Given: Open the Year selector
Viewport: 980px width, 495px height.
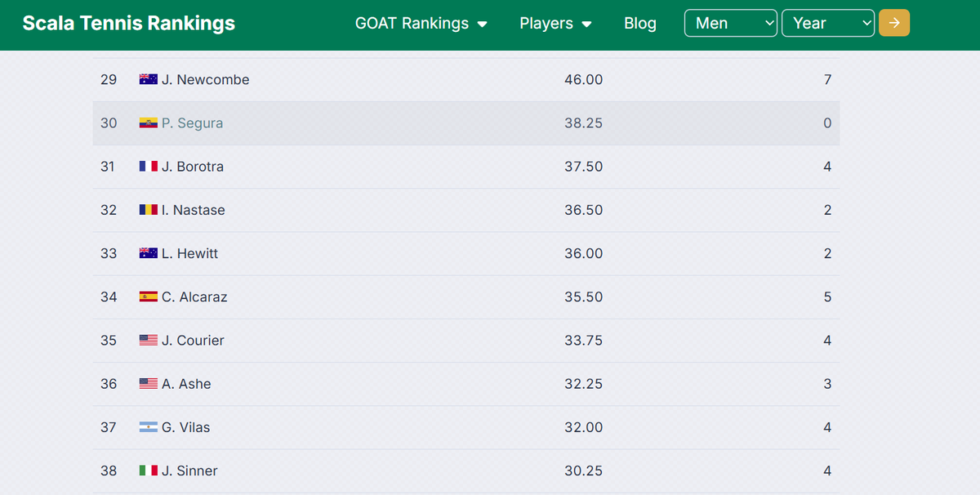Looking at the screenshot, I should [x=827, y=23].
